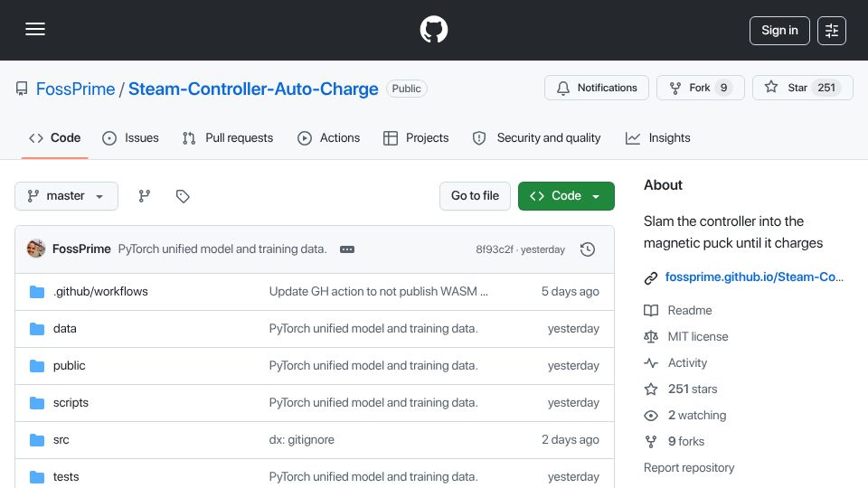Click folder icon for scripts row

click(37, 403)
